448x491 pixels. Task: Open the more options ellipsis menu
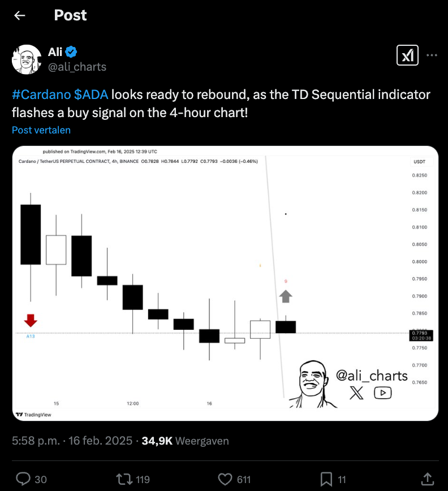432,55
